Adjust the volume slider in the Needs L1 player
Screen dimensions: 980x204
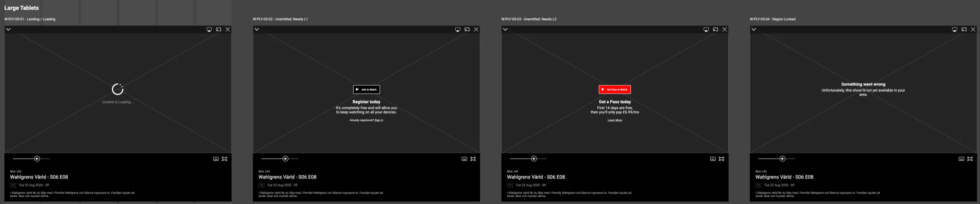point(280,159)
